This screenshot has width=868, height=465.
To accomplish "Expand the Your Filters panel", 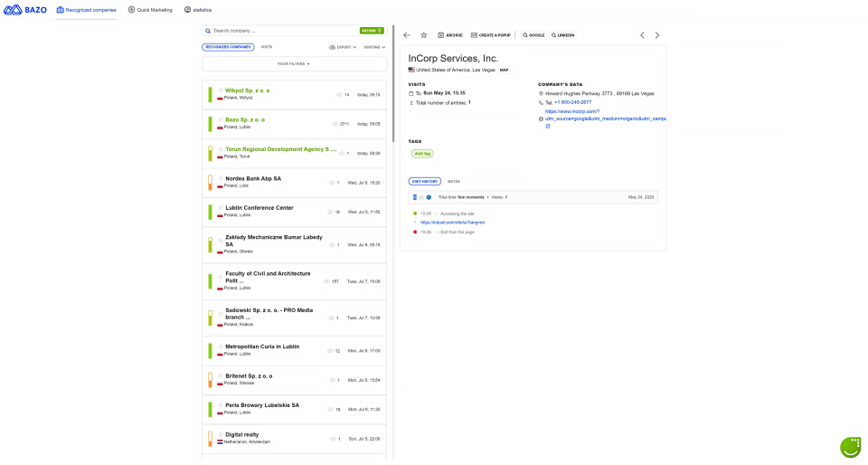I will pyautogui.click(x=295, y=63).
